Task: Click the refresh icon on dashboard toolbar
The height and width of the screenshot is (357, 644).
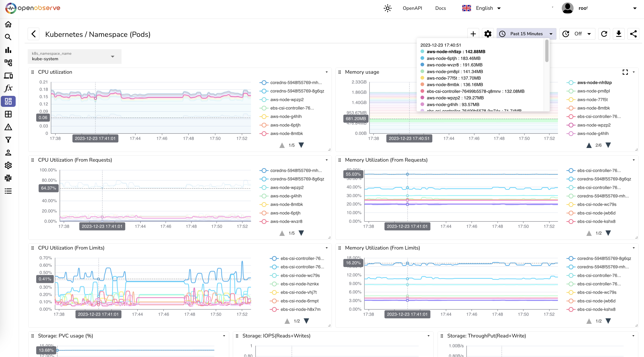Action: tap(604, 34)
